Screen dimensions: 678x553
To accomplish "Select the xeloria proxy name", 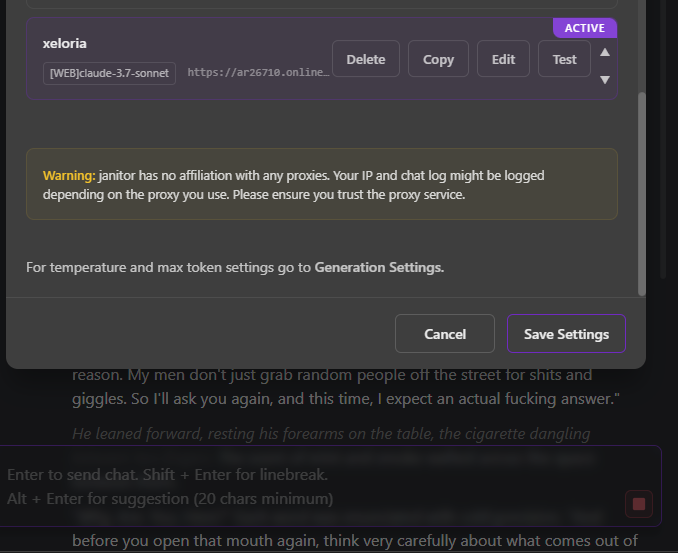I will click(67, 43).
